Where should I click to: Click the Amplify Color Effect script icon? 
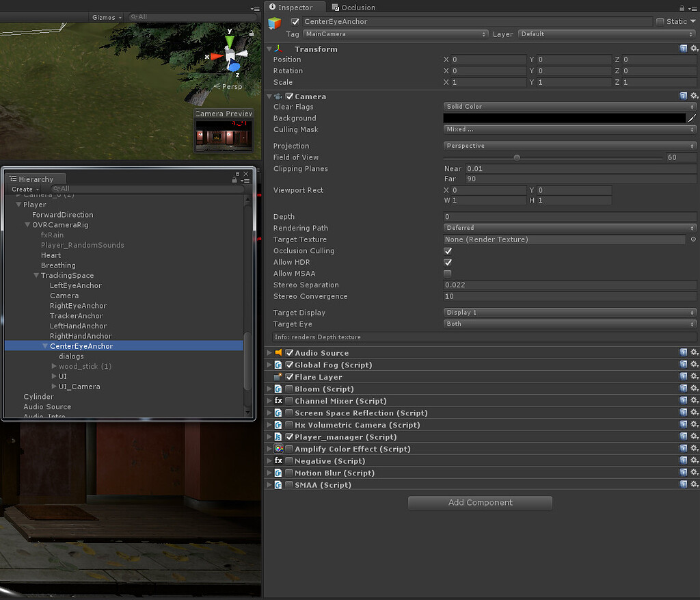[279, 448]
